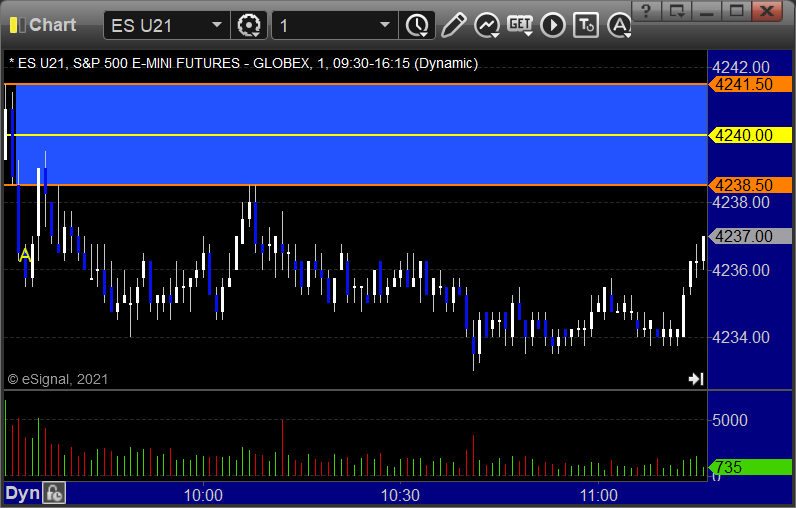This screenshot has height=508, width=796.
Task: Select the 4240.00 yellow price label
Action: (750, 135)
